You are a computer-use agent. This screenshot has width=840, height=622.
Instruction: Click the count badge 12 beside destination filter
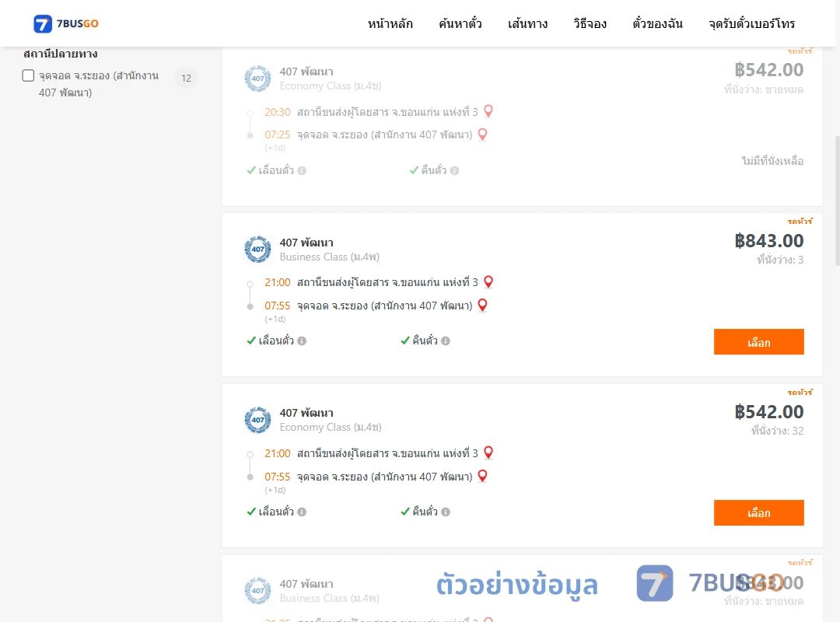[x=186, y=79]
